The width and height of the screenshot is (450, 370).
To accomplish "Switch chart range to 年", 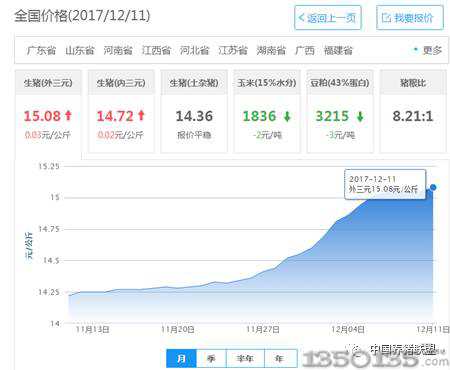I will pyautogui.click(x=279, y=359).
